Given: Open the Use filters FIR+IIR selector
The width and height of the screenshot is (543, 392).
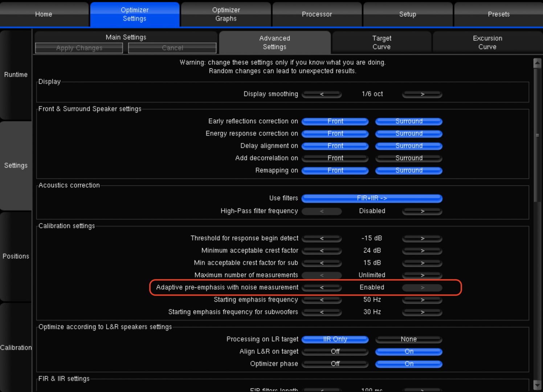Looking at the screenshot, I should pyautogui.click(x=372, y=199).
